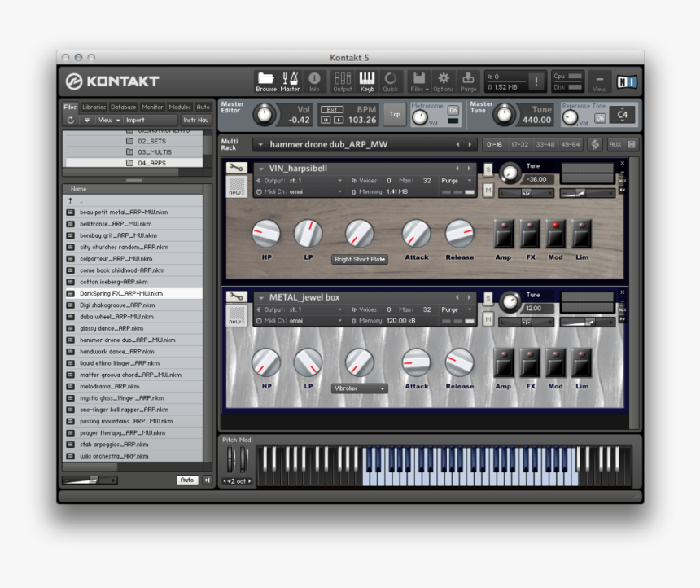Open the Output mixer section

point(343,81)
